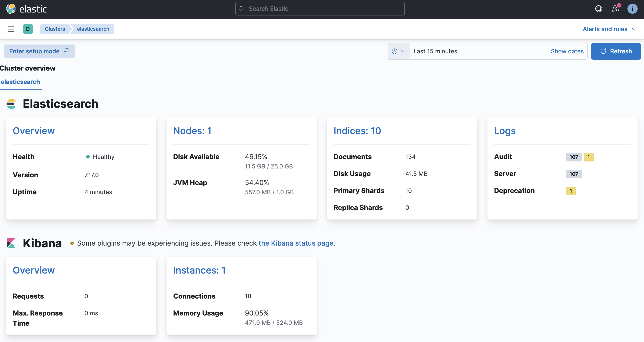Open the hamburger navigation menu
This screenshot has height=342, width=644.
(11, 29)
